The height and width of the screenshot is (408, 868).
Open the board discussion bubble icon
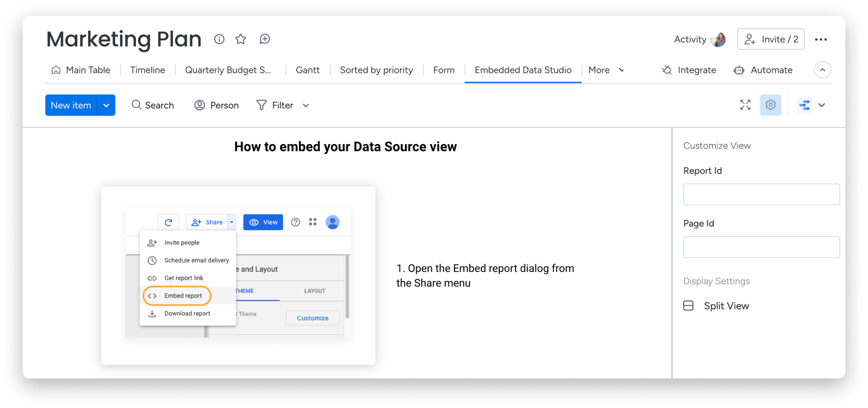(265, 39)
